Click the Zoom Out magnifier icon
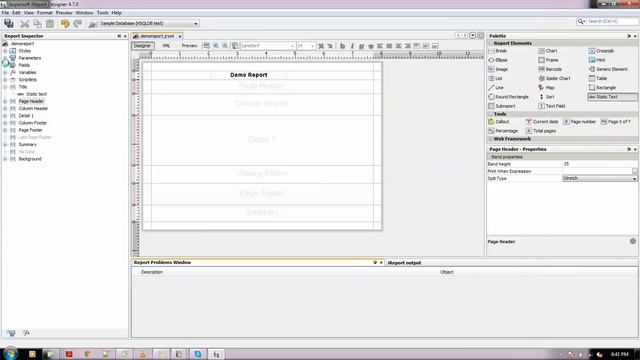 coord(225,46)
